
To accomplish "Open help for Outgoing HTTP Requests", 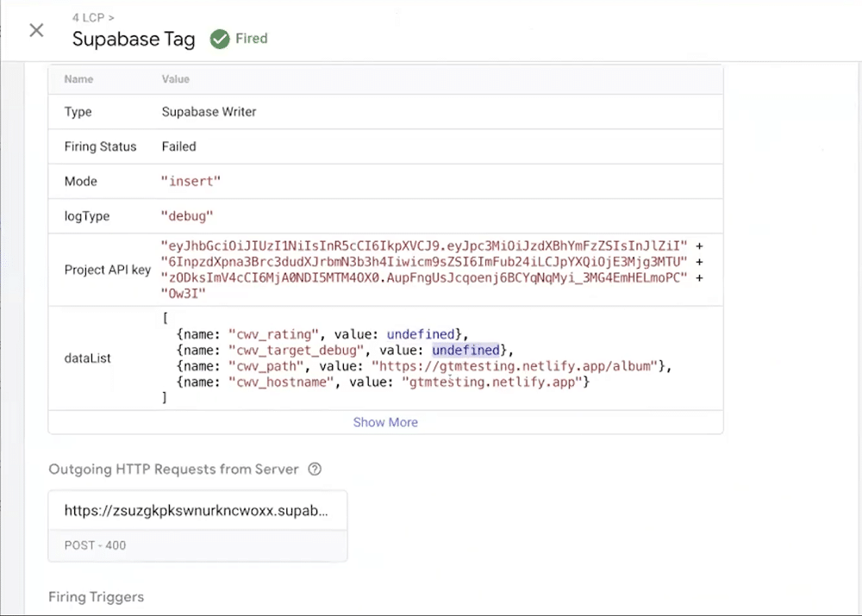I will pos(315,470).
